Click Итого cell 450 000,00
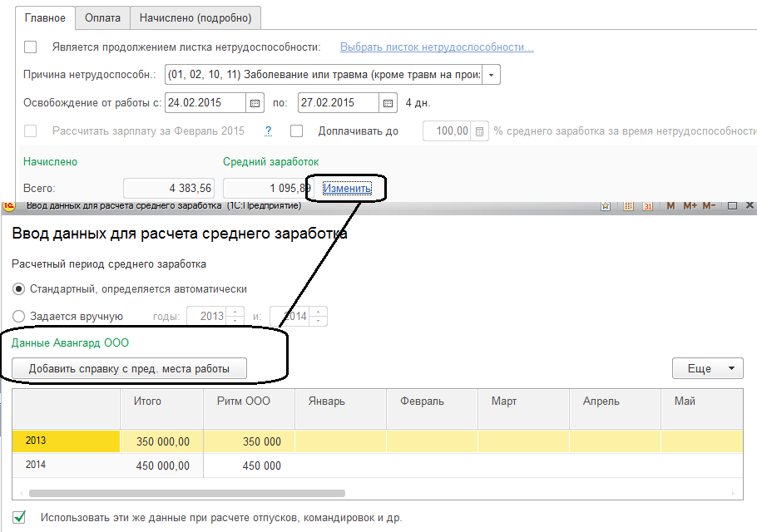The image size is (757, 532). (x=161, y=466)
